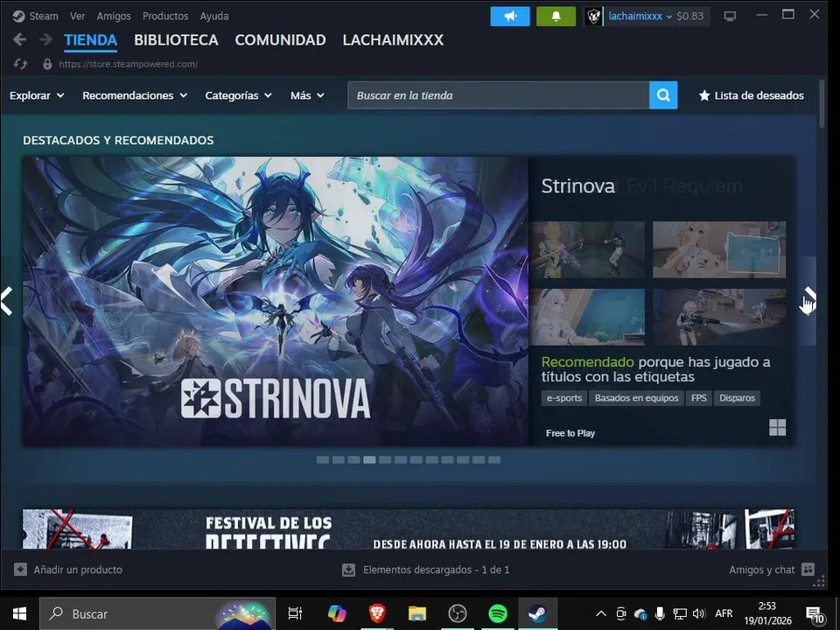Jump to the last carousel indicator
Viewport: 840px width, 630px height.
tap(493, 459)
